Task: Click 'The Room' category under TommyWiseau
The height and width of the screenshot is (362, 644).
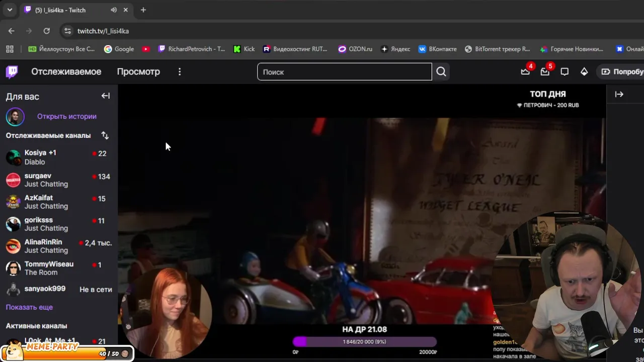Action: pos(41,273)
